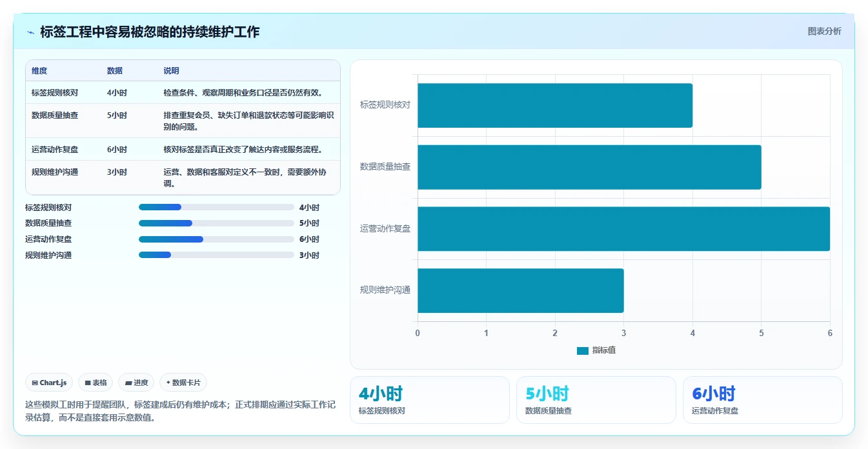Screen dimensions: 868x449
Task: Click the lightning icon beside the title
Action: click(31, 32)
